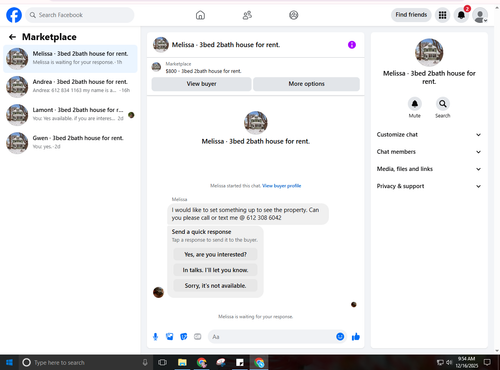
Task: Go back with Marketplace arrow
Action: (x=12, y=37)
